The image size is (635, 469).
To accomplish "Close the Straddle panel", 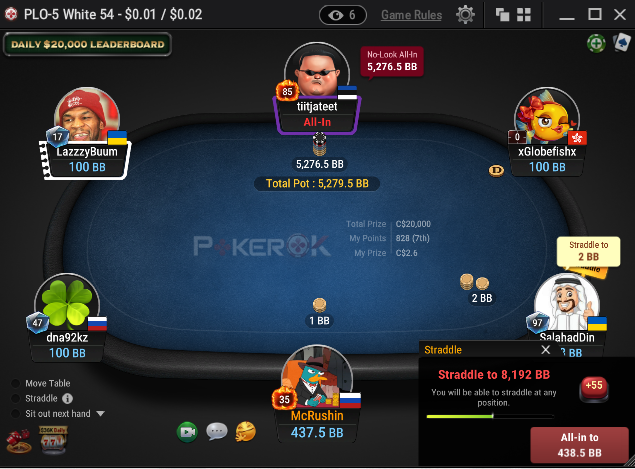I will tap(546, 350).
